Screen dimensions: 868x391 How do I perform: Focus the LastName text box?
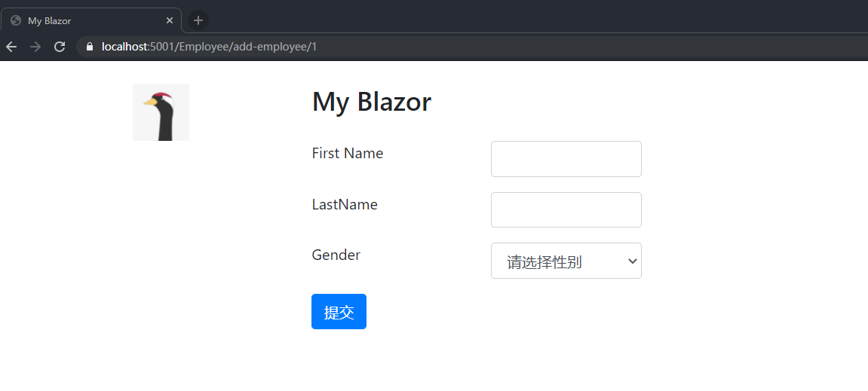566,209
